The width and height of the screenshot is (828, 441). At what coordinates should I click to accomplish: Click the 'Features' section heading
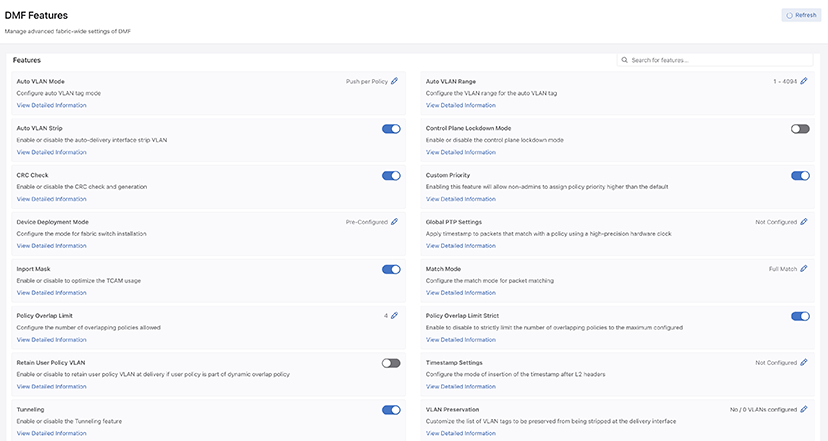(27, 60)
